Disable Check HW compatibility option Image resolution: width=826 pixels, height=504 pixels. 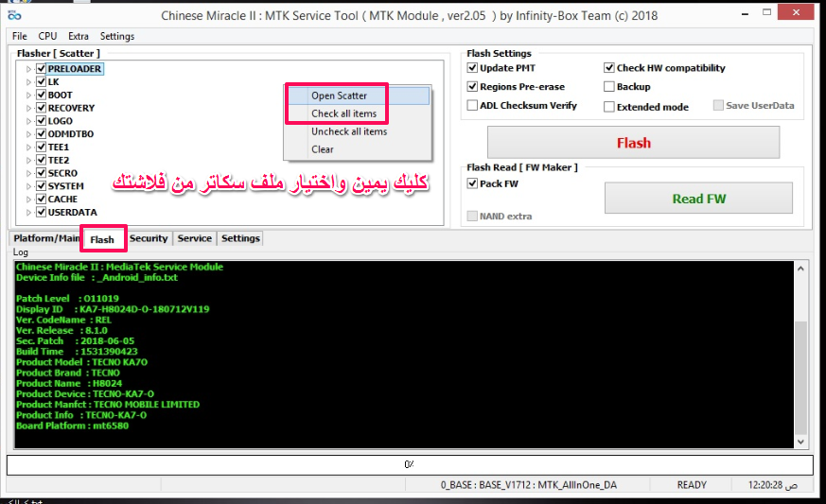pos(609,68)
